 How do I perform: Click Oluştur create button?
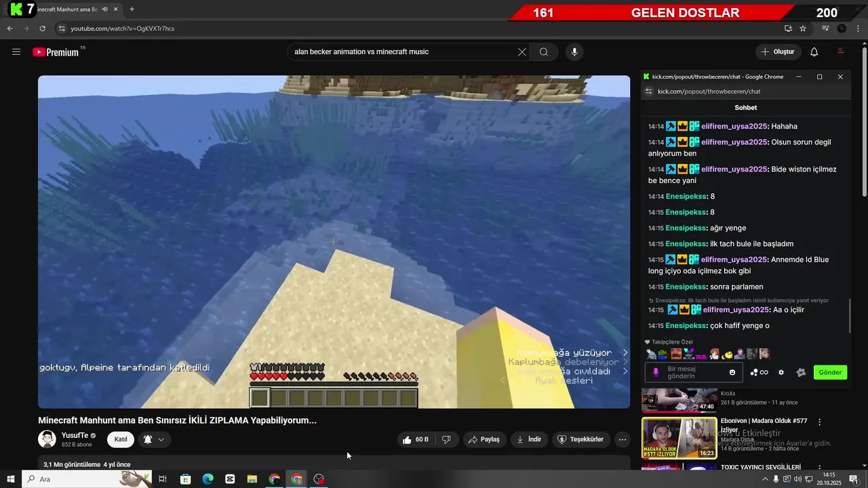pos(778,52)
